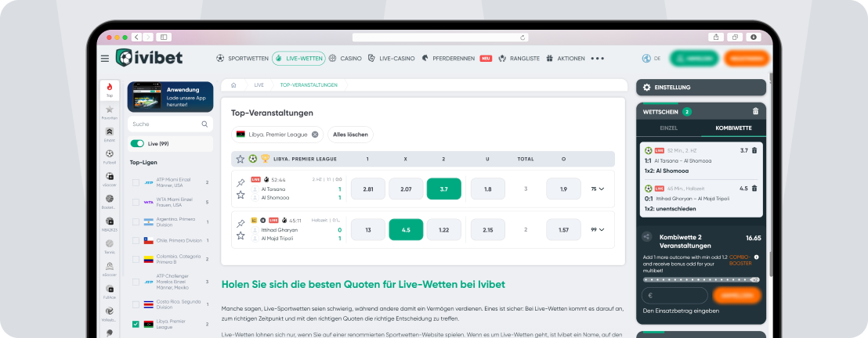Check Argentina Primera Division league
The width and height of the screenshot is (868, 338).
136,222
